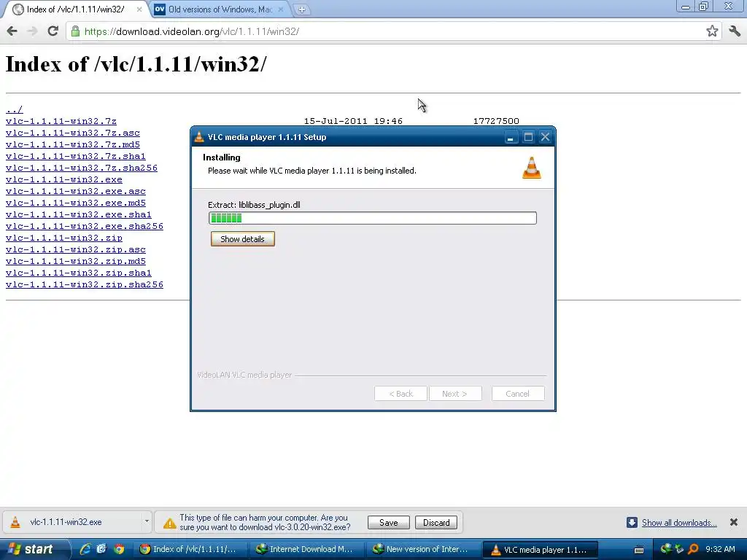Click the installation progress bar
This screenshot has width=747, height=560.
pyautogui.click(x=373, y=218)
